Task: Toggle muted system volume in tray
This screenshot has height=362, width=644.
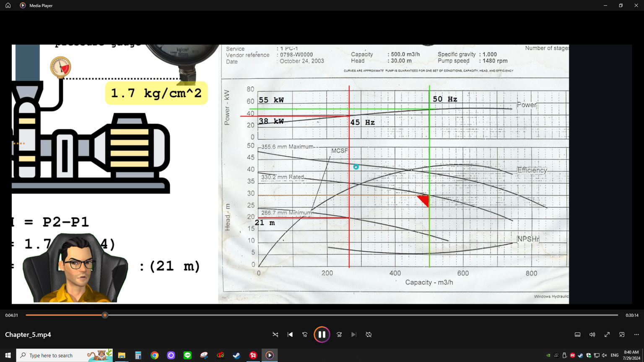Action: [x=604, y=355]
